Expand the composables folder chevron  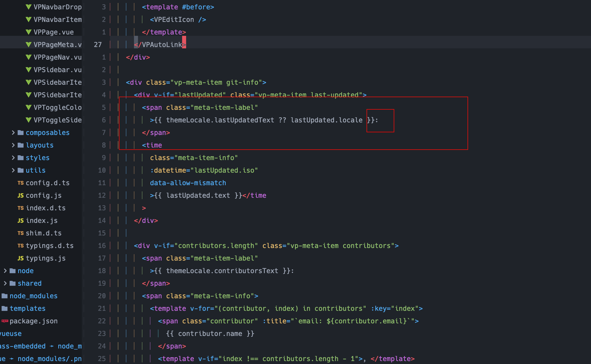[13, 133]
